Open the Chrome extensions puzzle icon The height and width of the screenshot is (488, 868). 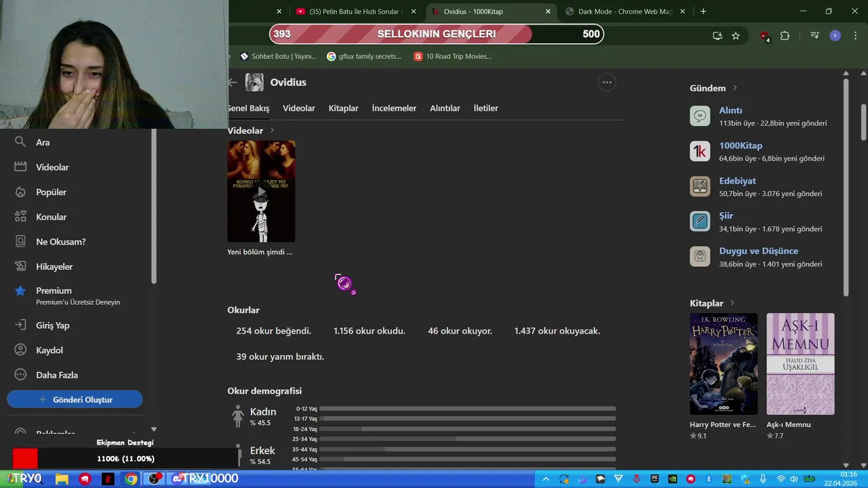click(x=785, y=35)
